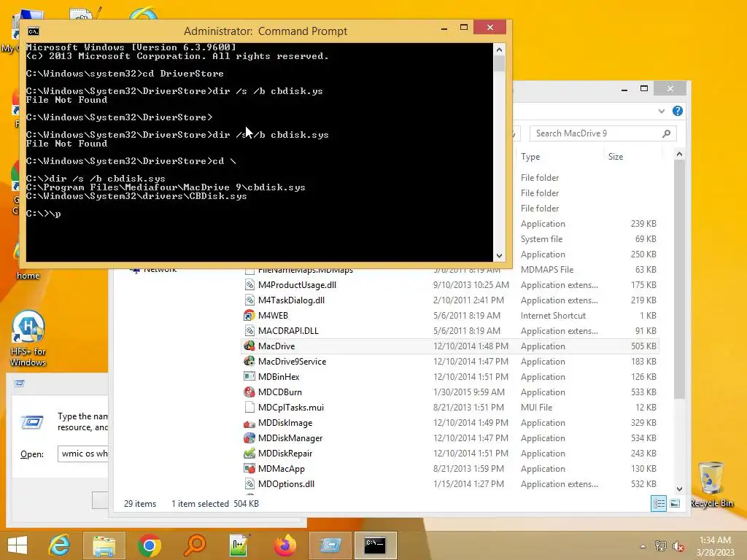This screenshot has width=747, height=560.
Task: Open the Start menu on taskbar
Action: (x=18, y=545)
